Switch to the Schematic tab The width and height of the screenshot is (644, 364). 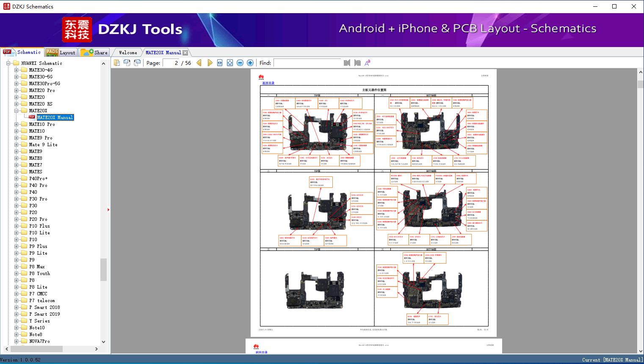coord(22,52)
